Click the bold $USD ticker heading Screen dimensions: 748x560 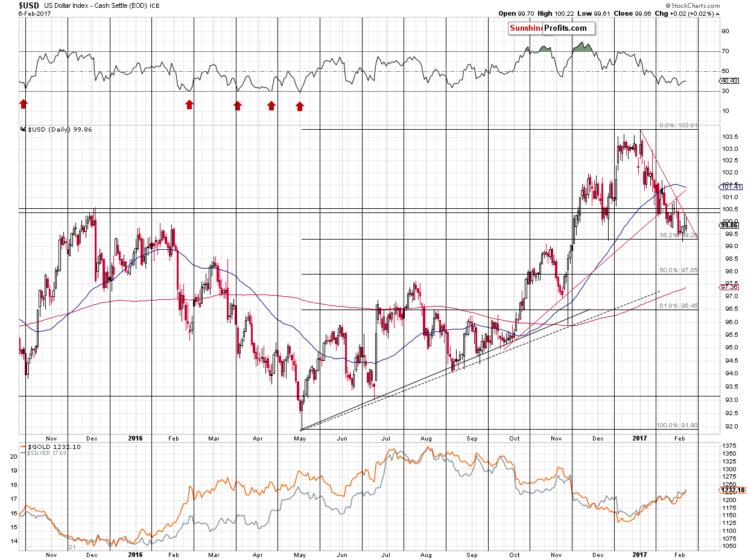[30, 5]
